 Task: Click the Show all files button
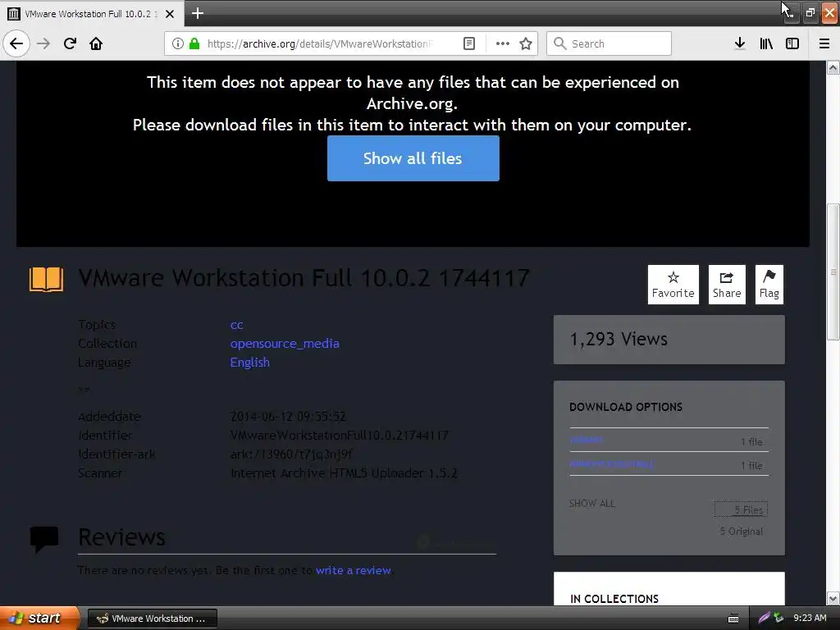pos(413,158)
